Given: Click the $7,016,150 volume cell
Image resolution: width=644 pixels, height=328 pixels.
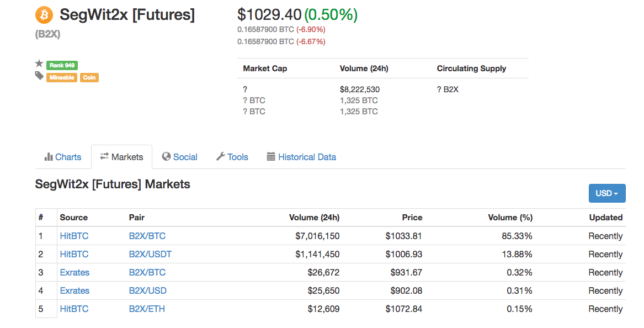Looking at the screenshot, I should point(317,236).
